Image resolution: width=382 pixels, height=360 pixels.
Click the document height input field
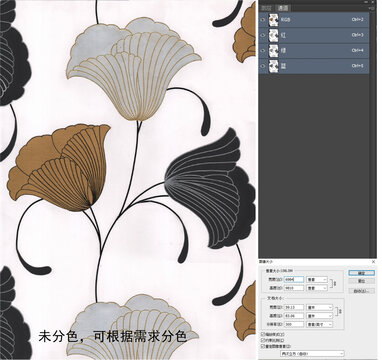(x=294, y=316)
